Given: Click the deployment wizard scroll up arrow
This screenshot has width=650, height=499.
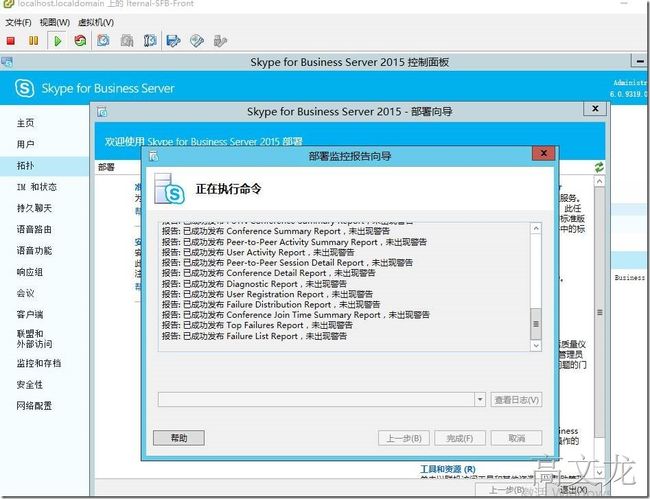Looking at the screenshot, I should click(x=599, y=181).
